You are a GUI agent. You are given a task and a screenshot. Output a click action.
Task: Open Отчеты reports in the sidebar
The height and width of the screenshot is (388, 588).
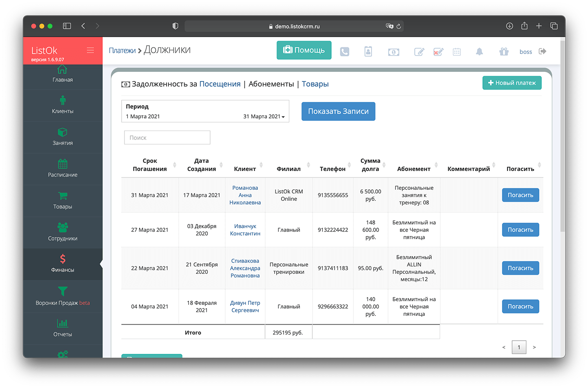62,328
